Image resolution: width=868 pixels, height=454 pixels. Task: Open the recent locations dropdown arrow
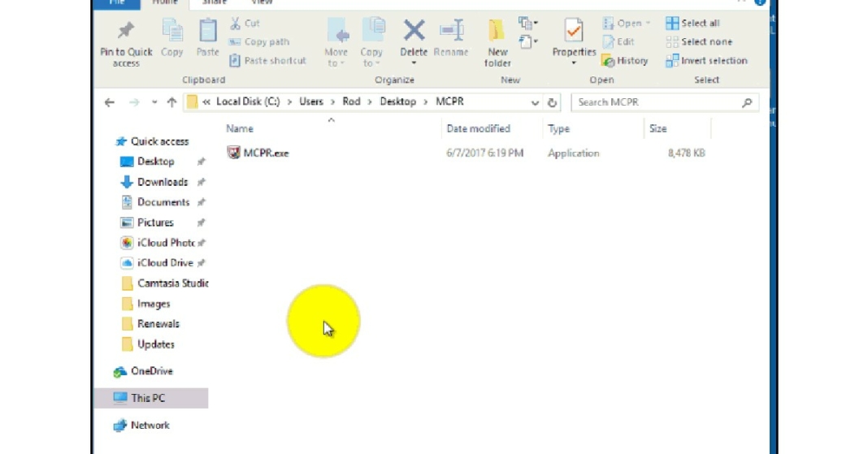tap(154, 103)
